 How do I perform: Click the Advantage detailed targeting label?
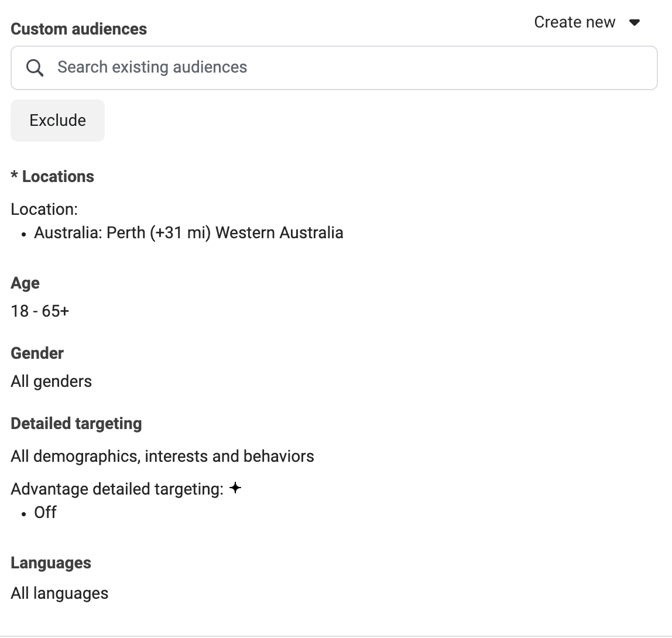(x=117, y=489)
